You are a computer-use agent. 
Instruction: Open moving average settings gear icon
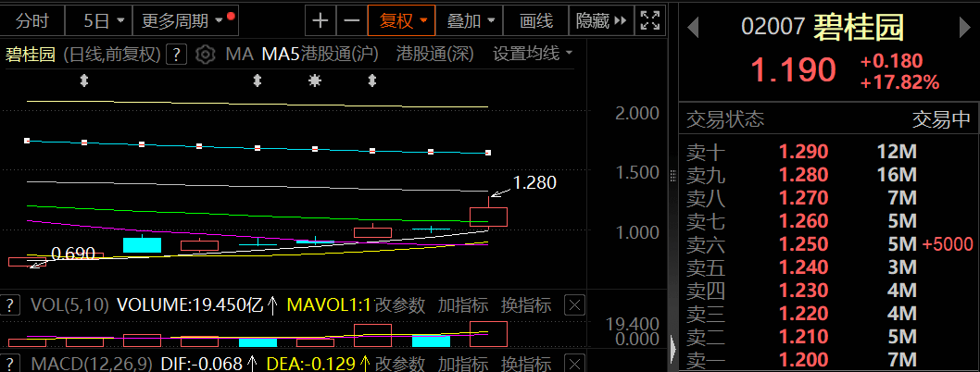[207, 54]
